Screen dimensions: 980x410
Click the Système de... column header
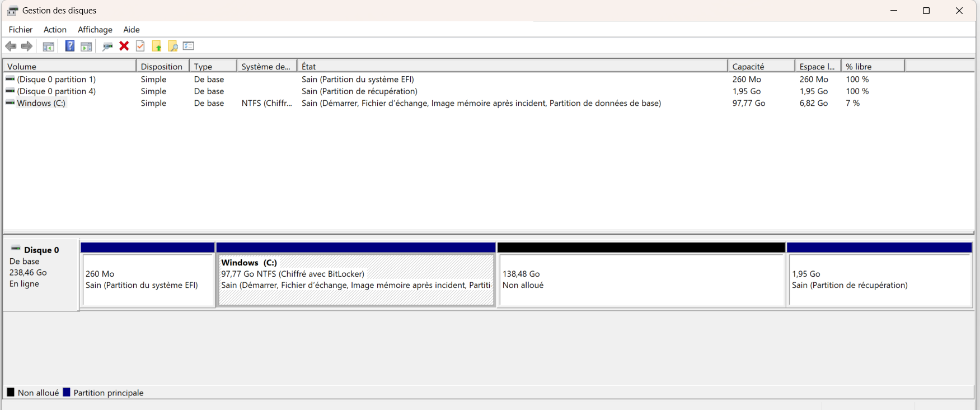266,66
